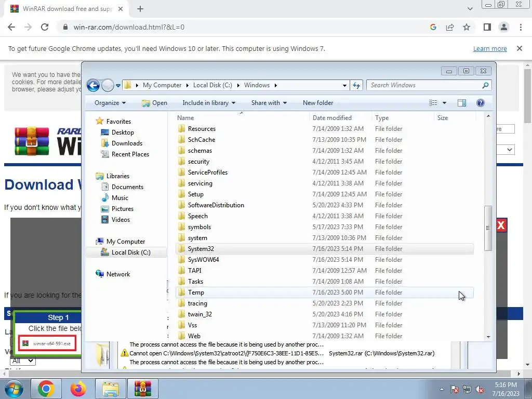The width and height of the screenshot is (532, 399).
Task: Select Downloads under Favorites
Action: (127, 143)
